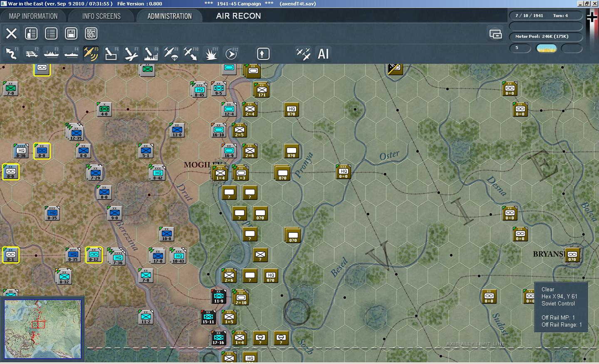Select the 5-1 infantry counter

(146, 151)
